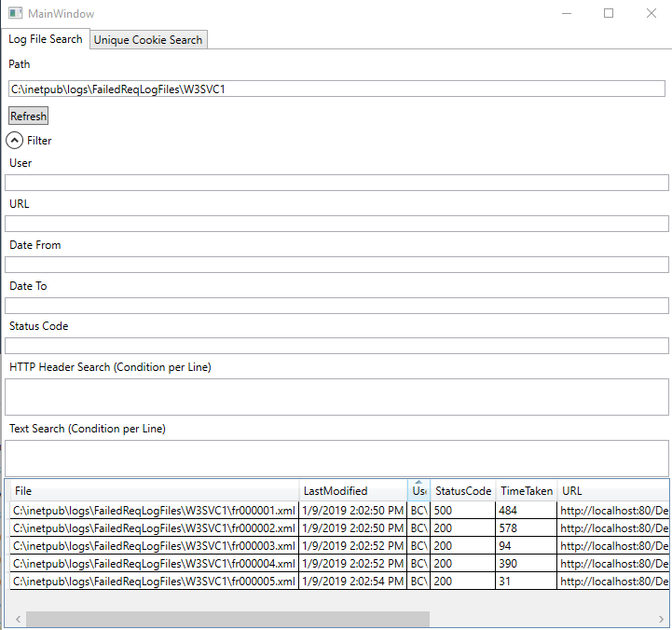Screen dimensions: 672x630
Task: Collapse the Filter expander arrow
Action: click(x=16, y=141)
